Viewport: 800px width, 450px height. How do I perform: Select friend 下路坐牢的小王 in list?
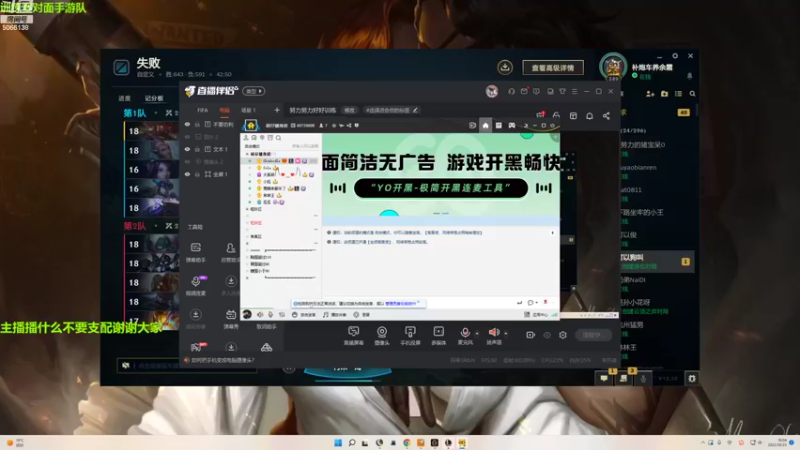point(642,212)
